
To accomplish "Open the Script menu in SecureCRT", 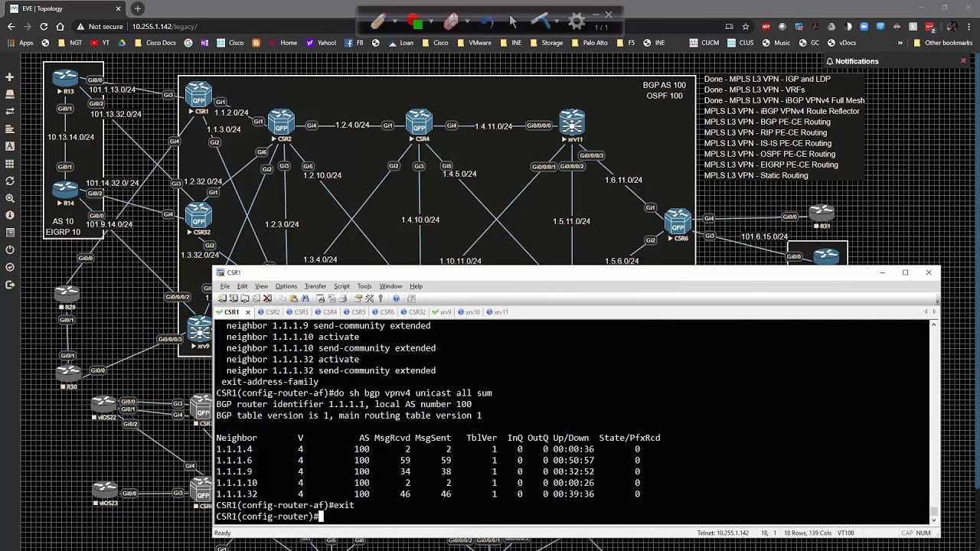I will 341,286.
